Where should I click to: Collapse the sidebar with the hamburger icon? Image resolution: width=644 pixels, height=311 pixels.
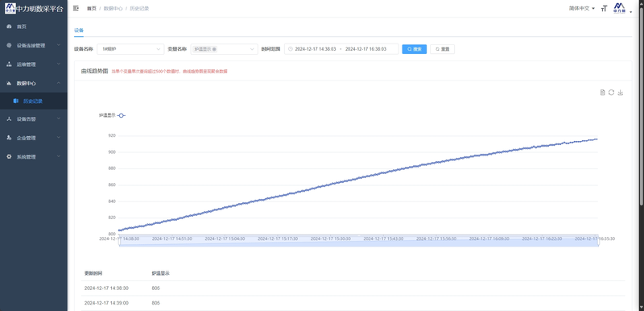(x=76, y=8)
